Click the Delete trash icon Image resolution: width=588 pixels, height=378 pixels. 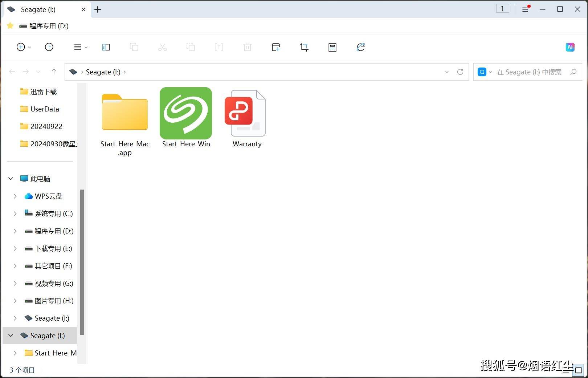click(x=248, y=47)
